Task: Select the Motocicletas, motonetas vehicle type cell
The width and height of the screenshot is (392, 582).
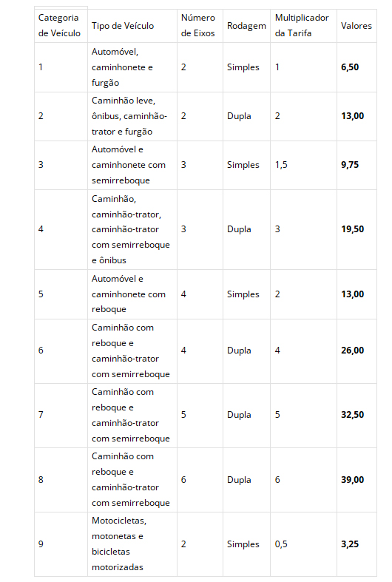Action: [132, 544]
